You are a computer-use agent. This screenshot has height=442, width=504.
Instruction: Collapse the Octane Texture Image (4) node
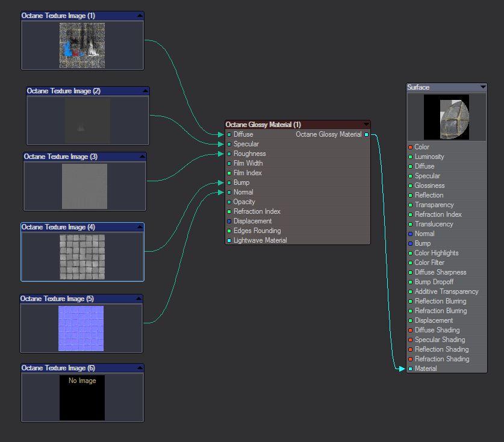[x=140, y=227]
